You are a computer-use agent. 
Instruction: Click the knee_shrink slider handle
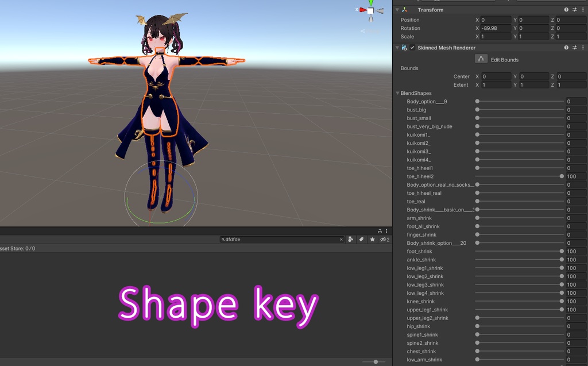562,301
